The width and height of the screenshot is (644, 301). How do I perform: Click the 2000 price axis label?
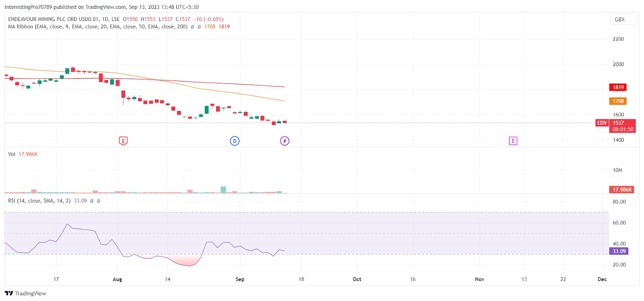click(618, 64)
